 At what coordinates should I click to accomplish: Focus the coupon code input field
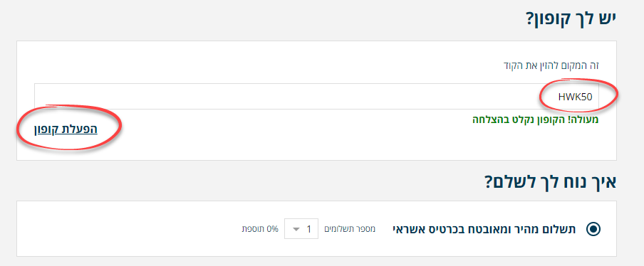click(316, 97)
